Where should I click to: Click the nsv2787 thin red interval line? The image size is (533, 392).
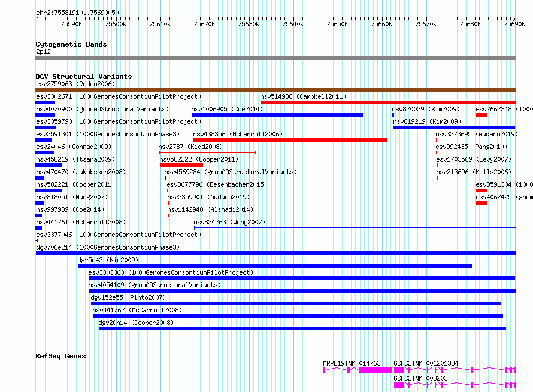click(x=207, y=153)
